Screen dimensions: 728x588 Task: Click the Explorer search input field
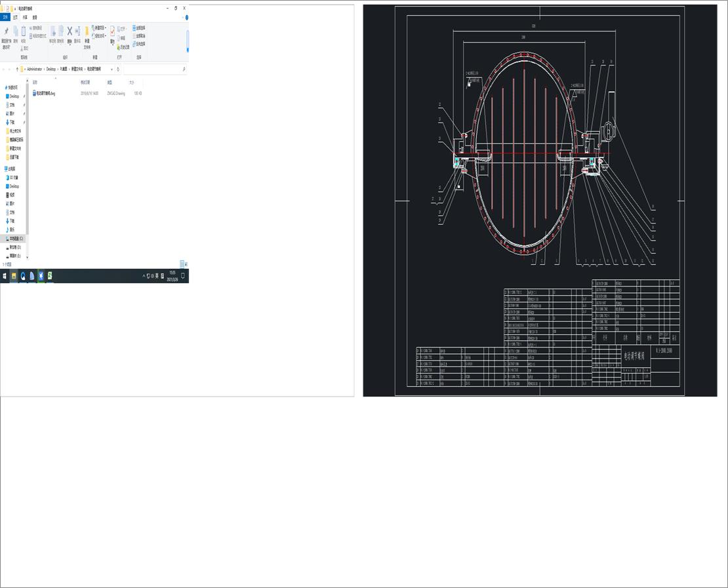tap(153, 69)
